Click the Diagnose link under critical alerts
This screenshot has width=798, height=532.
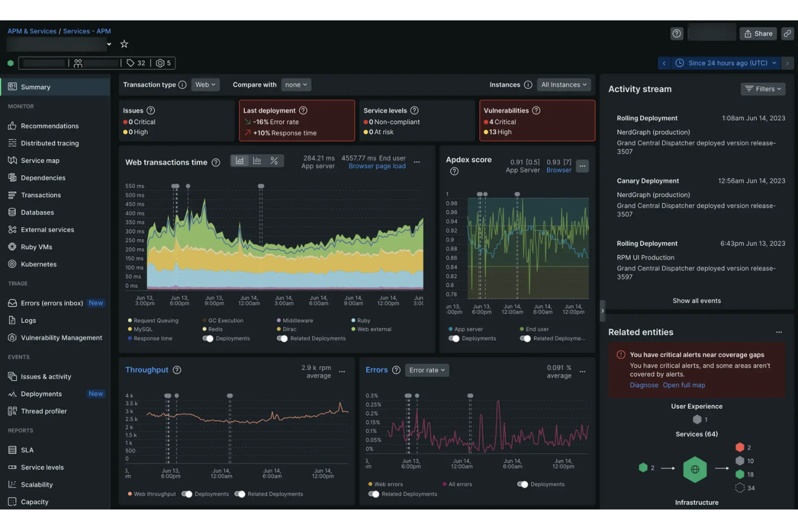point(644,385)
